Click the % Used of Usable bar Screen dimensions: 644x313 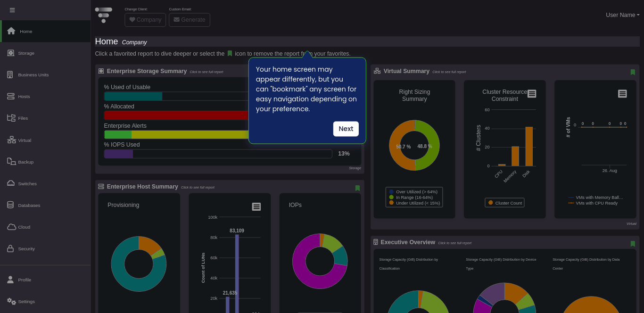tap(133, 96)
